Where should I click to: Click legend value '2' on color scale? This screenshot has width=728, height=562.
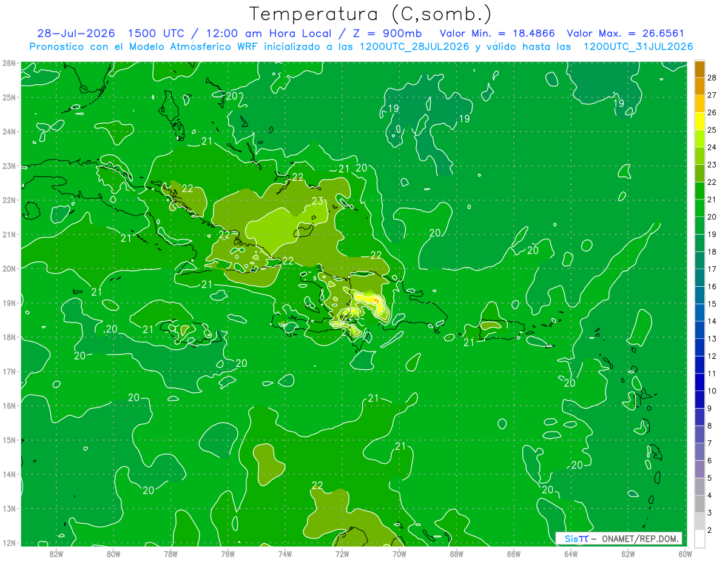pyautogui.click(x=711, y=530)
